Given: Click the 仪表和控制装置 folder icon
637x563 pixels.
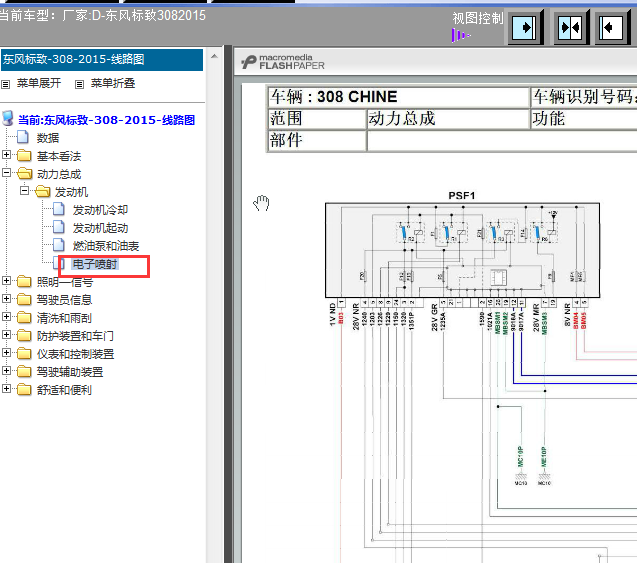Looking at the screenshot, I should click(24, 353).
